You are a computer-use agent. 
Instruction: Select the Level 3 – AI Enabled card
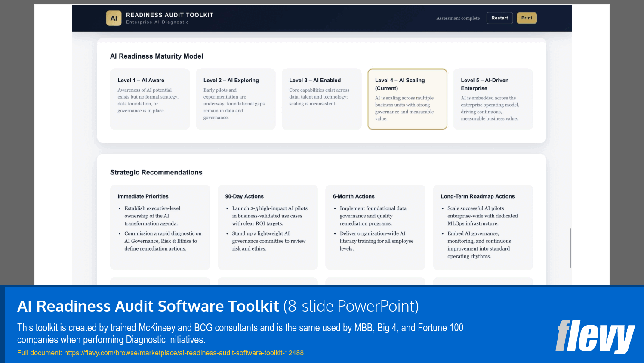pyautogui.click(x=321, y=99)
